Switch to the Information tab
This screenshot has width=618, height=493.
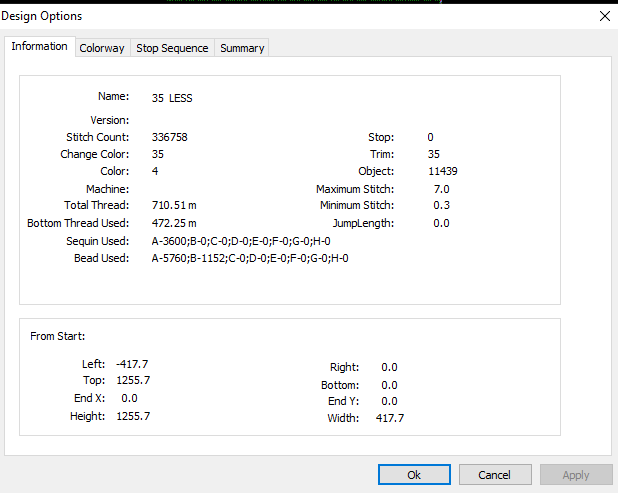[39, 47]
